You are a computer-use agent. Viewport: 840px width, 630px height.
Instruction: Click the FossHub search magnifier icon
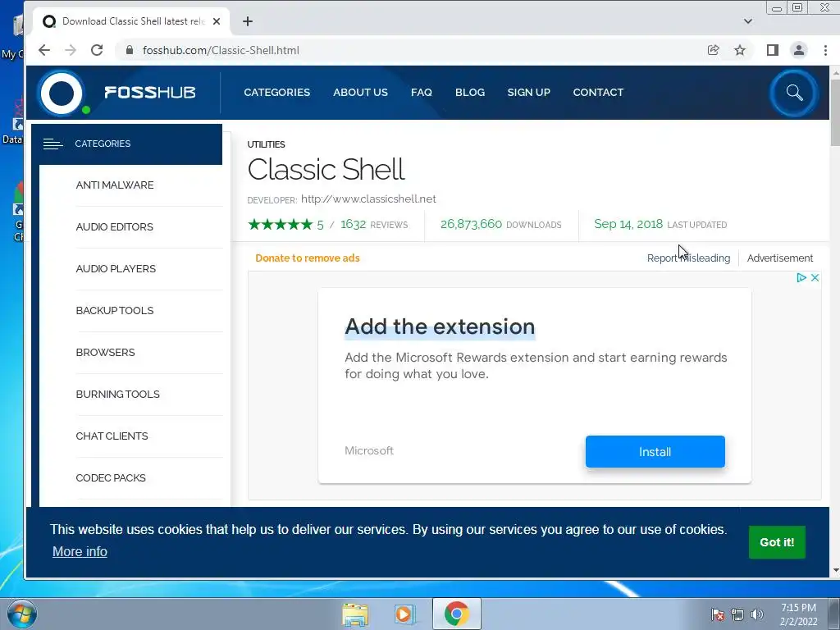pyautogui.click(x=794, y=93)
